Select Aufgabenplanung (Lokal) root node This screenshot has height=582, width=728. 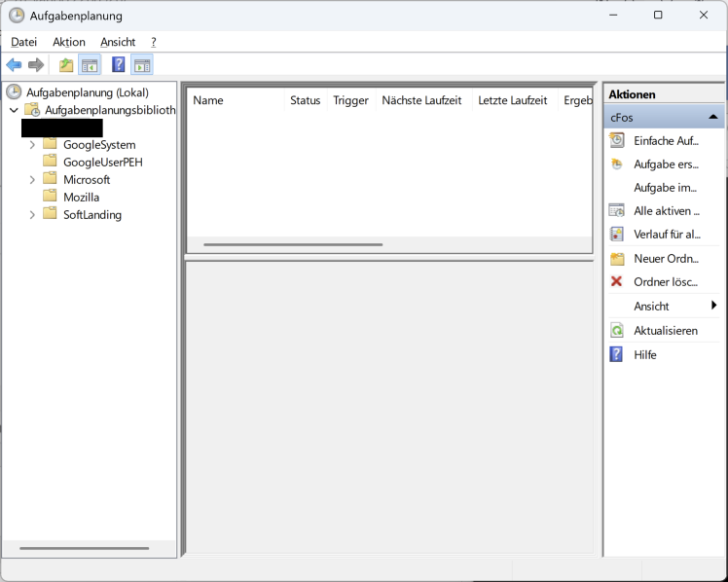point(88,92)
